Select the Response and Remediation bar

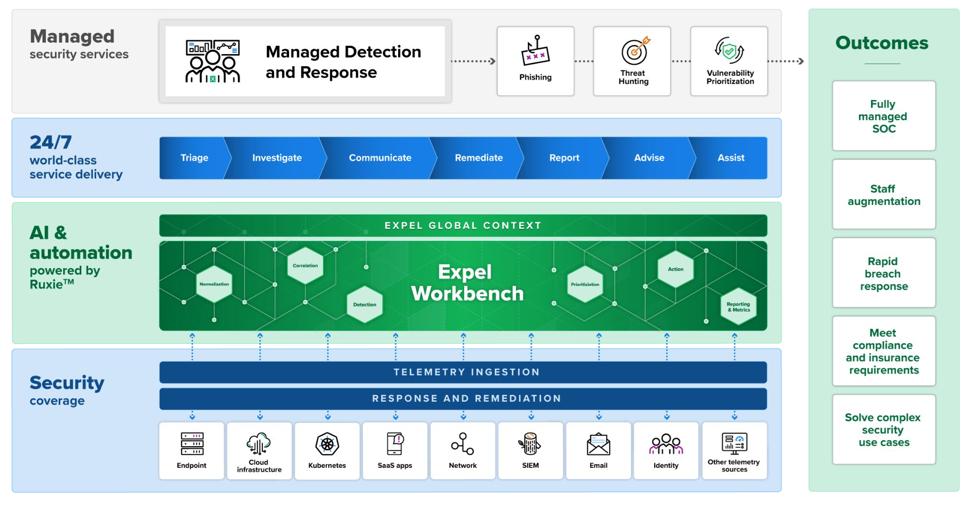click(463, 398)
